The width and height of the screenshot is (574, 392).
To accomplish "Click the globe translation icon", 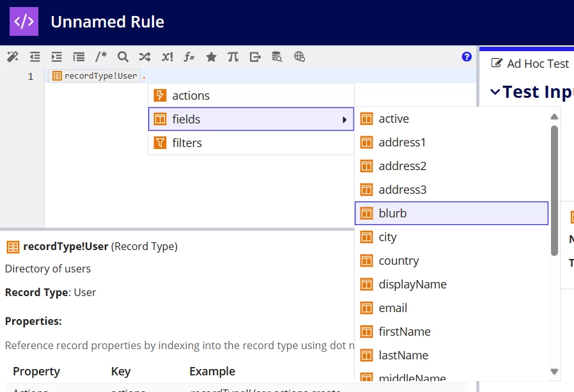I will pos(299,57).
